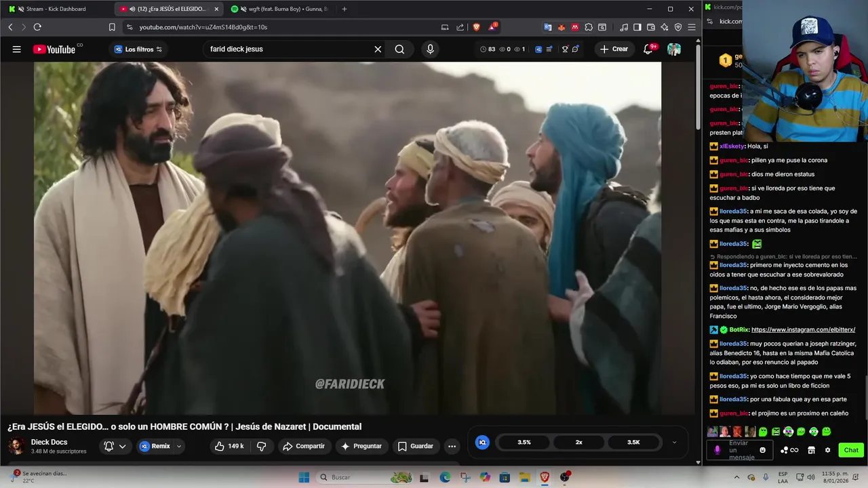Open the YouTube hamburger guide menu
Viewport: 868px width, 488px height.
[16, 49]
